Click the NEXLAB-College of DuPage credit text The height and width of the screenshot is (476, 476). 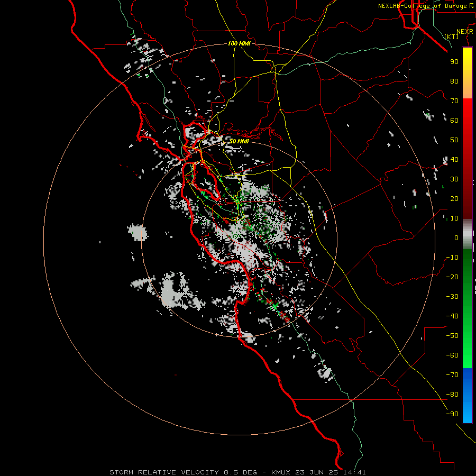coord(422,6)
